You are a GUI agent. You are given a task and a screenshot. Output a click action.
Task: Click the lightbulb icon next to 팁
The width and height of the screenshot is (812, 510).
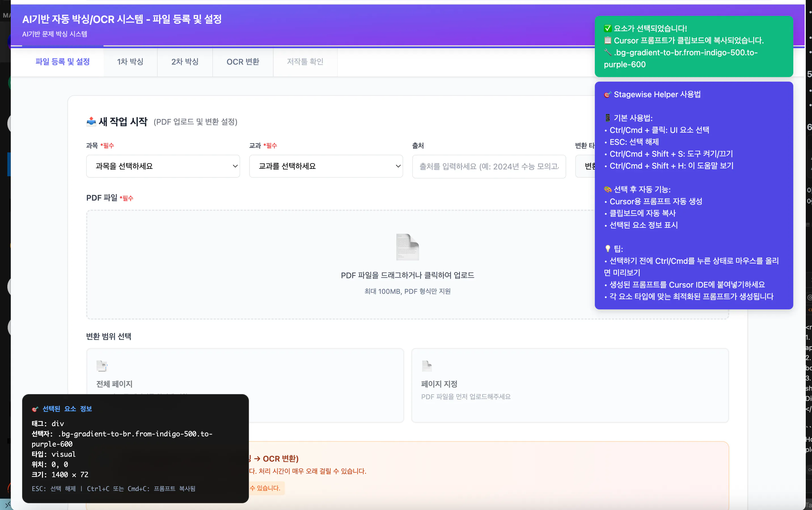coord(608,249)
